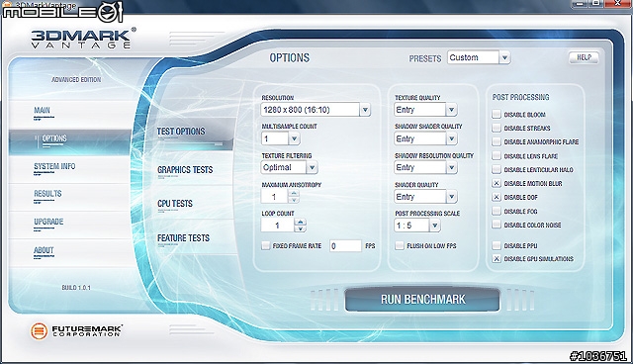The height and width of the screenshot is (364, 633).
Task: Click the 3DMark Vantage logo
Action: click(x=83, y=39)
